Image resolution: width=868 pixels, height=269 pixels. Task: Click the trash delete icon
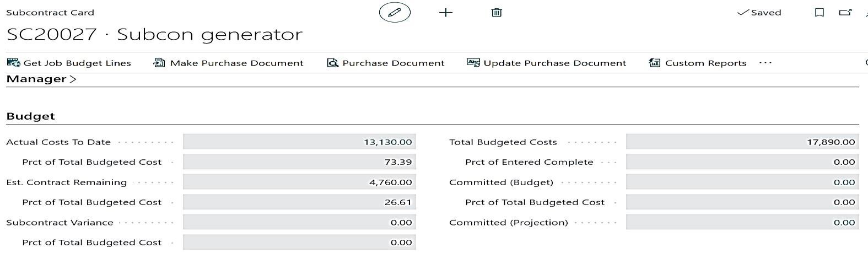(496, 12)
